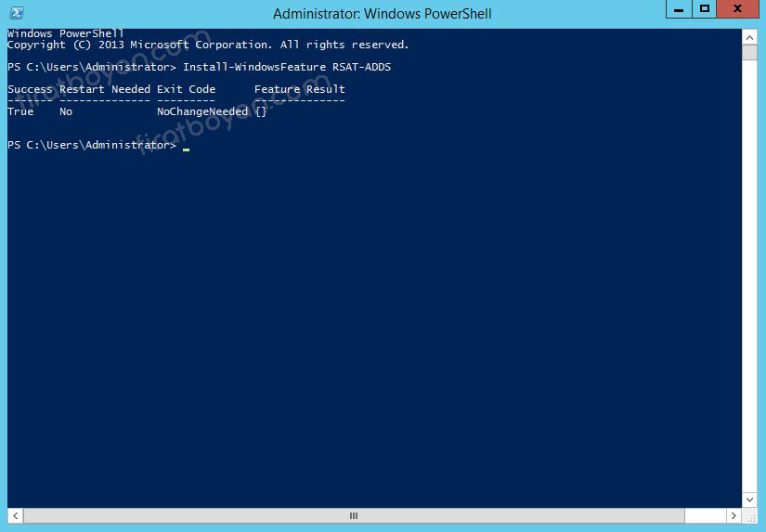Image resolution: width=766 pixels, height=532 pixels.
Task: Click the horizontal scrollbar left arrow
Action: pyautogui.click(x=16, y=515)
